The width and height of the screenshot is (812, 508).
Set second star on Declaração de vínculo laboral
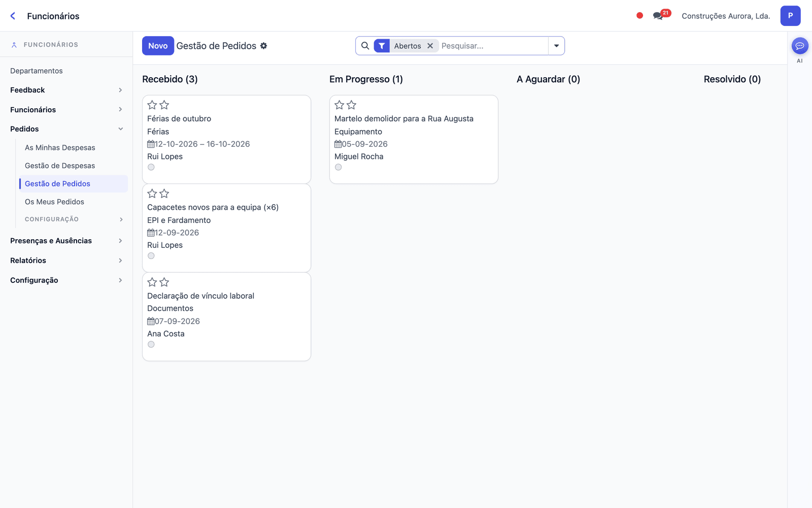(x=164, y=282)
